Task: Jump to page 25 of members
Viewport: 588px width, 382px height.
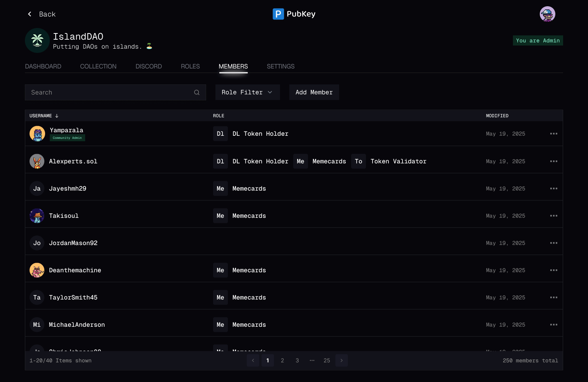Action: tap(327, 361)
